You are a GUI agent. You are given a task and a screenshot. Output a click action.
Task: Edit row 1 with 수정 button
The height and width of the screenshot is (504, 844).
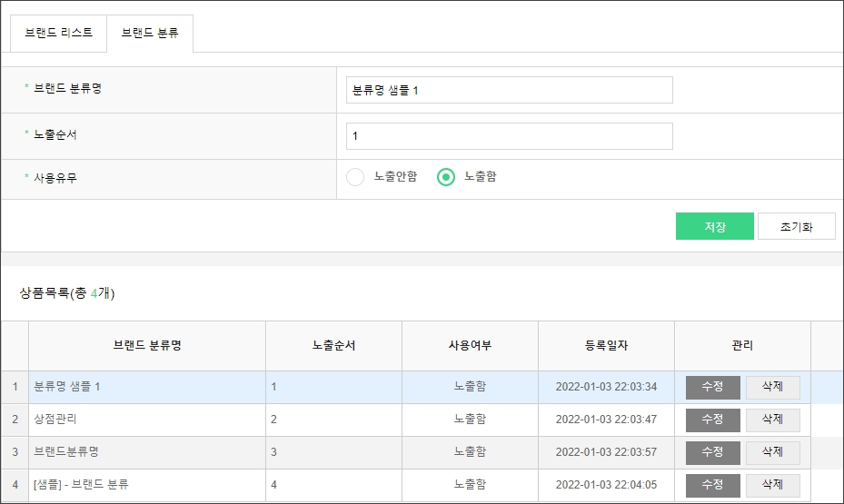tap(712, 387)
